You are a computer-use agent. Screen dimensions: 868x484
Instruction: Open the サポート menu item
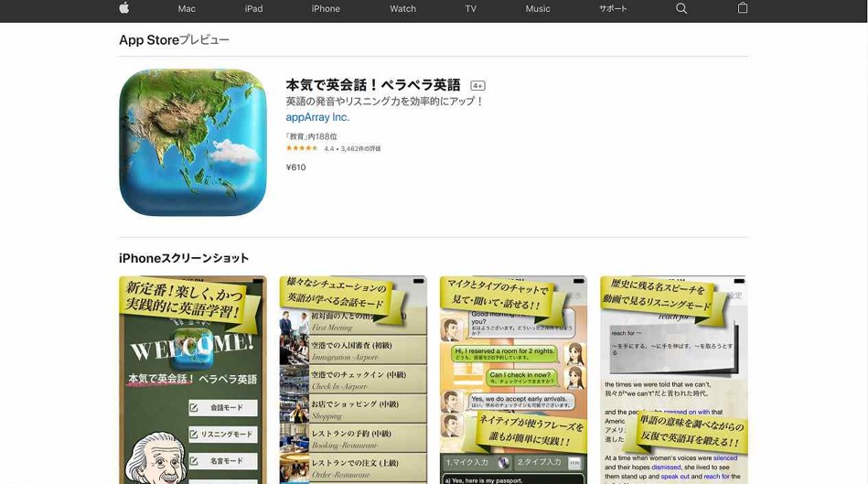613,9
